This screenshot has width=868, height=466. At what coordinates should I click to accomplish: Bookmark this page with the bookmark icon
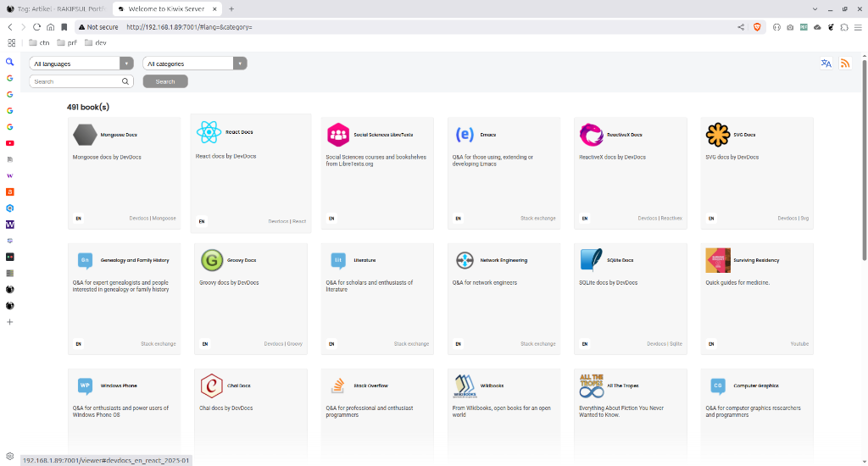coord(64,27)
